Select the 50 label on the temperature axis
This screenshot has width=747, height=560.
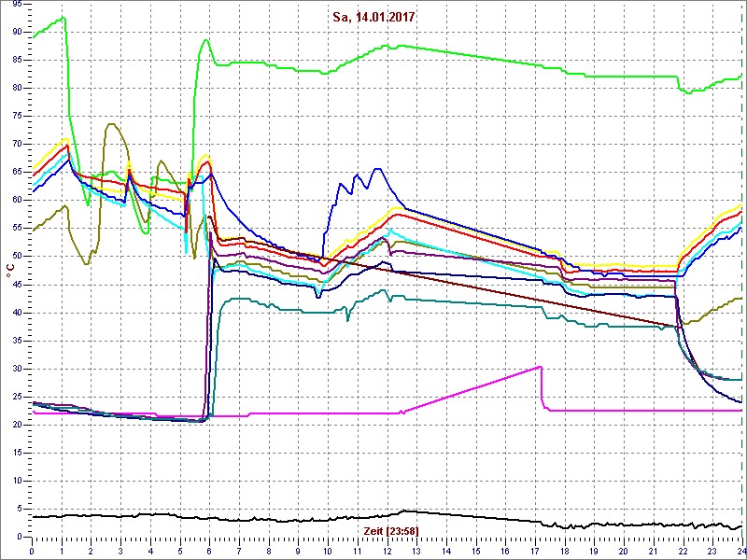tap(17, 257)
